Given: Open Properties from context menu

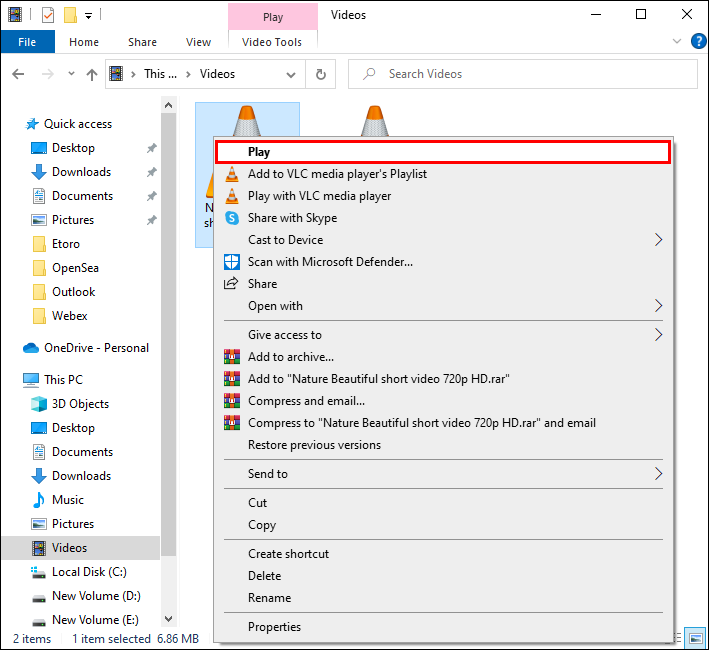Looking at the screenshot, I should pos(443,627).
